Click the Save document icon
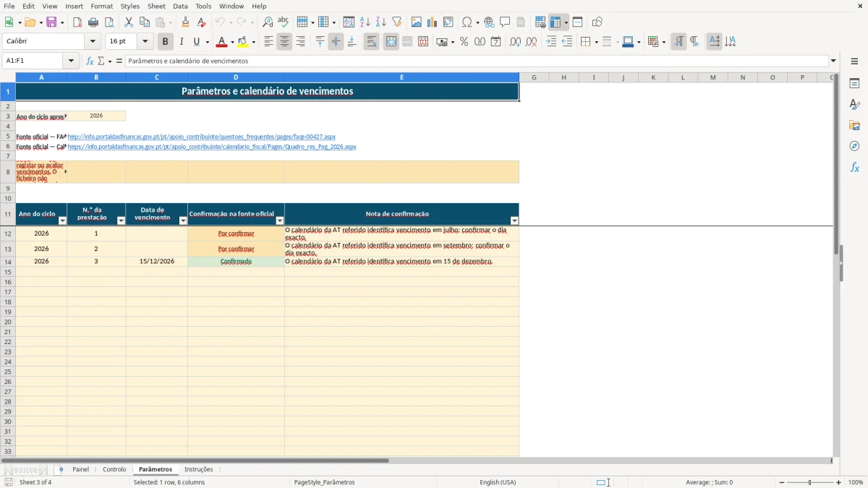Screen dimensions: 868x488 click(x=51, y=22)
